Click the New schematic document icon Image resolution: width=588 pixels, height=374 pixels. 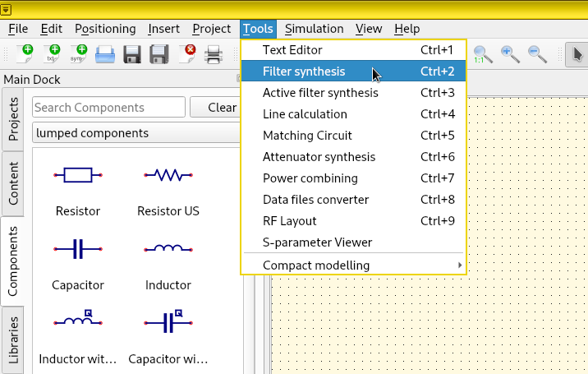pos(25,55)
